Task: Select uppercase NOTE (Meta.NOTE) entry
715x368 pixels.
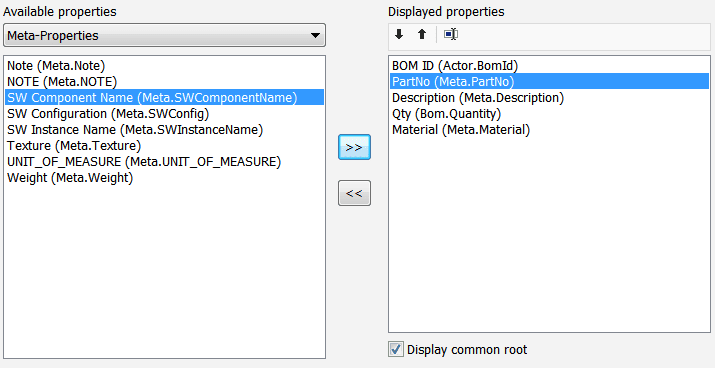Action: pyautogui.click(x=165, y=82)
